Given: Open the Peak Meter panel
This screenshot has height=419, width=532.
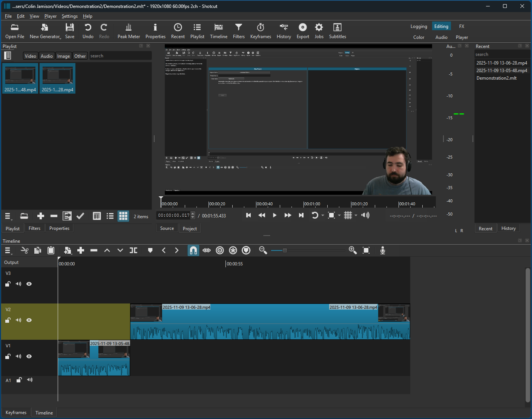Looking at the screenshot, I should coord(129,30).
